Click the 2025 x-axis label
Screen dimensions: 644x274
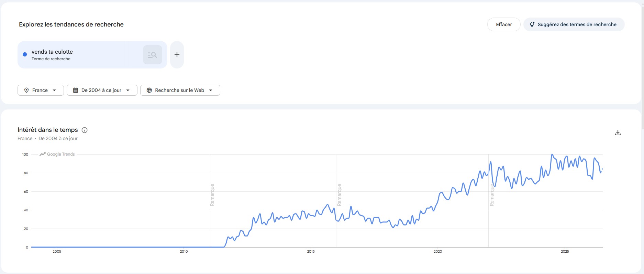[x=565, y=252]
